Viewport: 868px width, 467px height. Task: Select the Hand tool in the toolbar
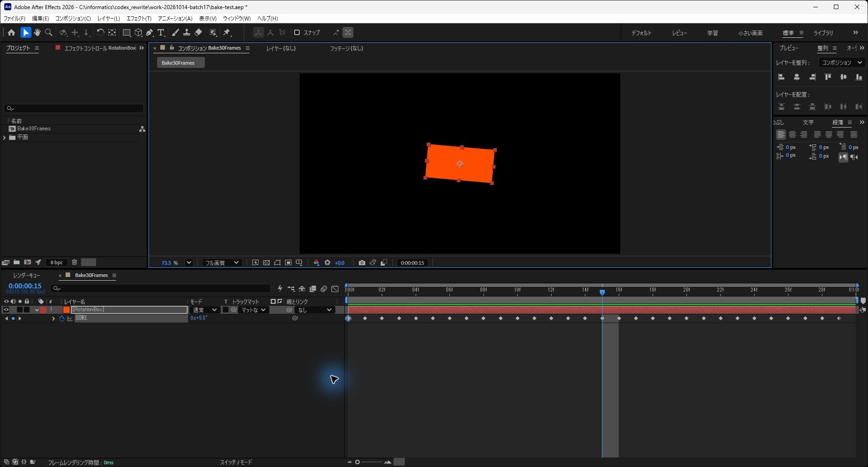click(x=37, y=32)
